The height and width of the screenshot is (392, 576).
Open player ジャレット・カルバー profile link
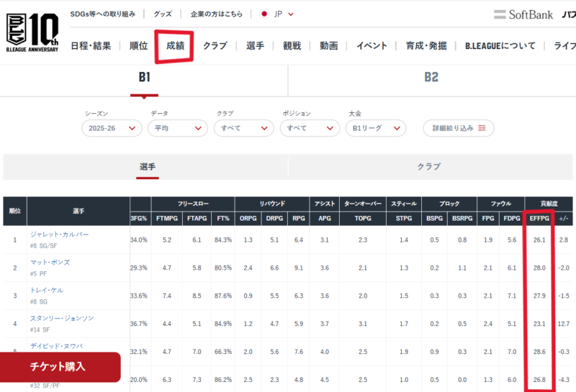[x=60, y=234]
